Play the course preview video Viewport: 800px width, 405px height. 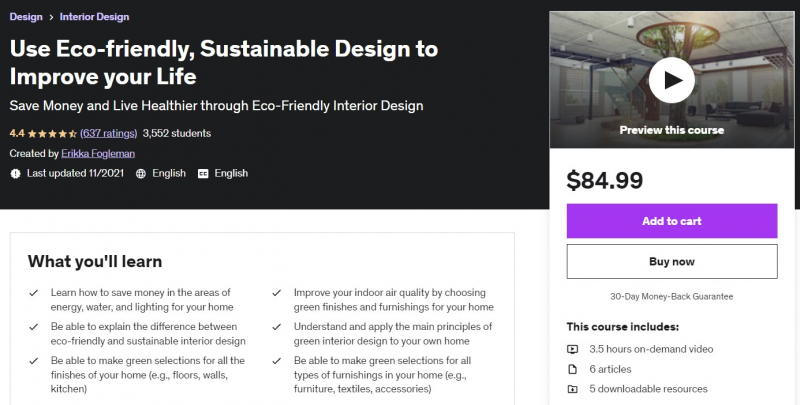tap(671, 76)
